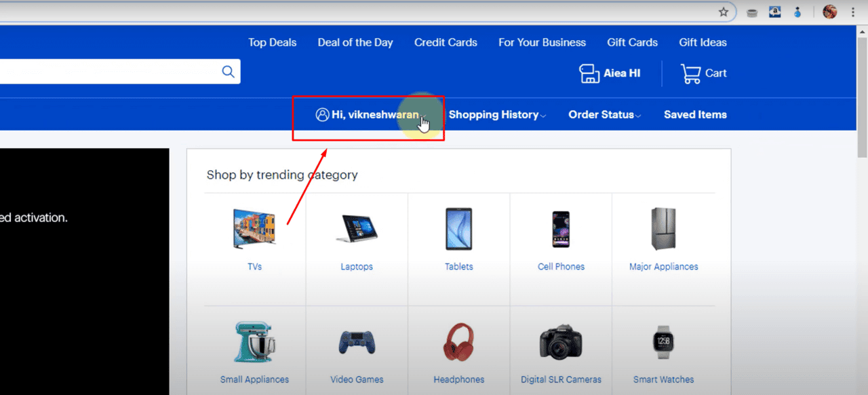Image resolution: width=868 pixels, height=395 pixels.
Task: Click the Cell Phones text link
Action: pos(561,267)
